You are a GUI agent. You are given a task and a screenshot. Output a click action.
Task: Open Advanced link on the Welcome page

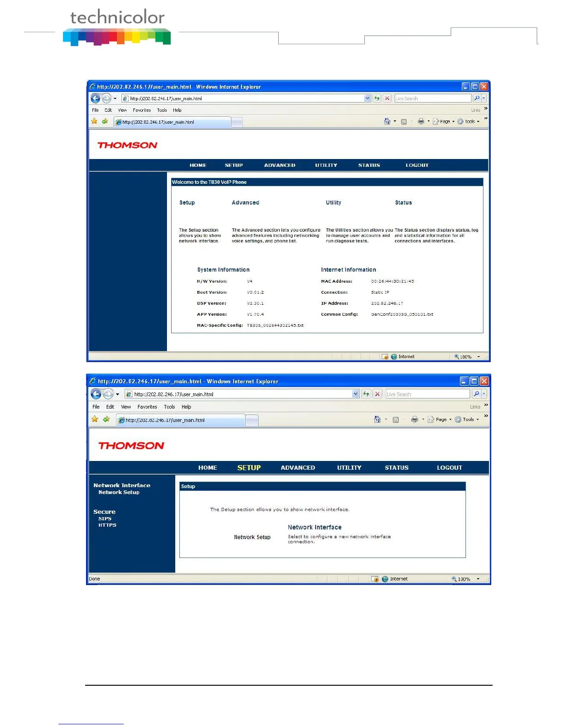[245, 203]
